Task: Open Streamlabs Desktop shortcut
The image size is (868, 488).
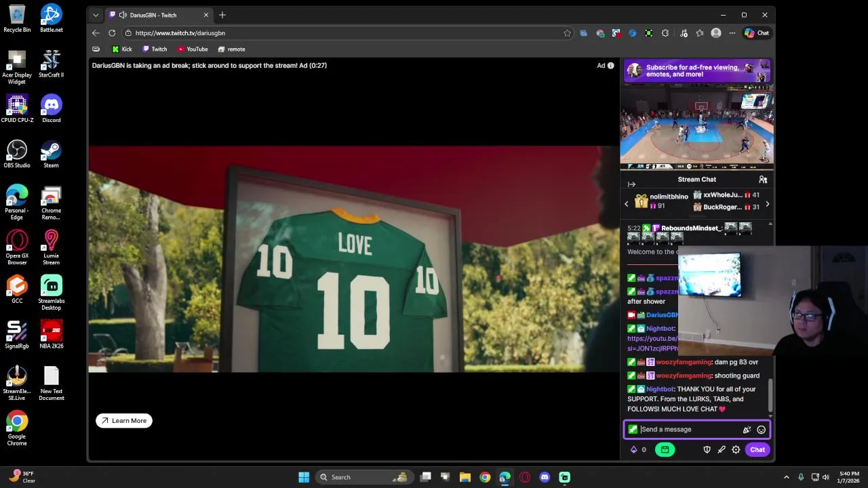Action: coord(51,293)
